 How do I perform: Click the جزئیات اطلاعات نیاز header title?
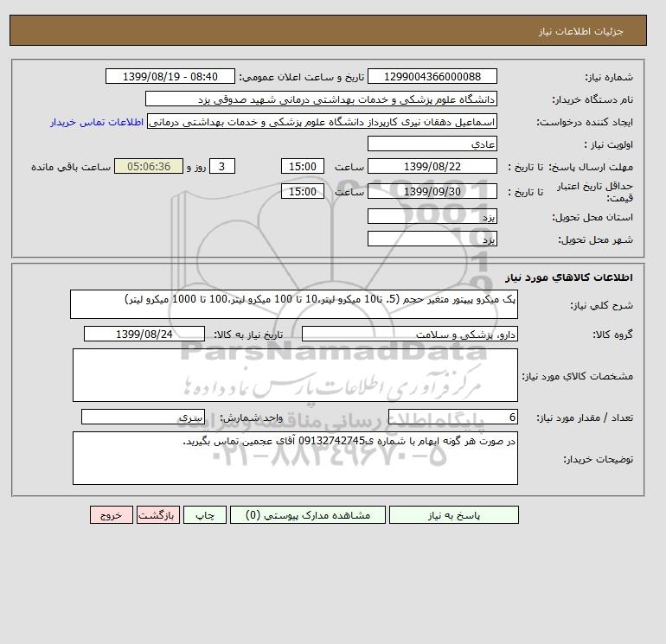click(x=580, y=31)
